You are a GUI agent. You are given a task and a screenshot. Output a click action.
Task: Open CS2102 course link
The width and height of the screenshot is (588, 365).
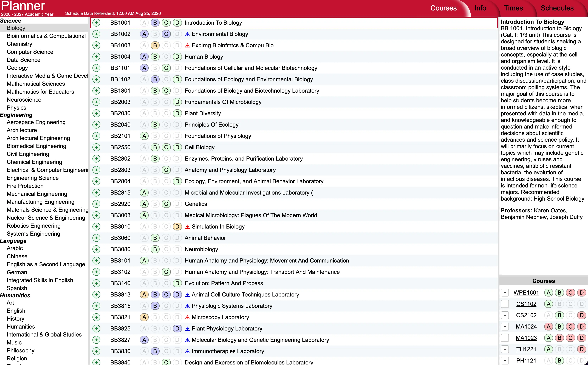(526, 315)
